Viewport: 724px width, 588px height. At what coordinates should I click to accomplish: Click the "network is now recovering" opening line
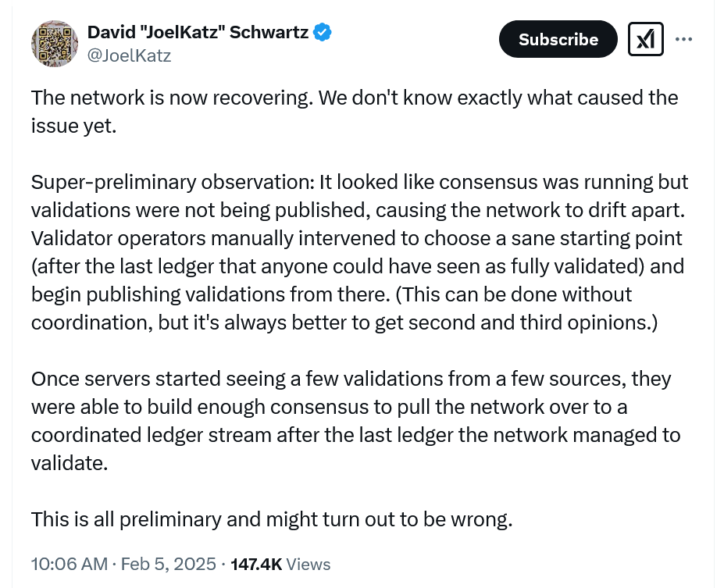[354, 98]
